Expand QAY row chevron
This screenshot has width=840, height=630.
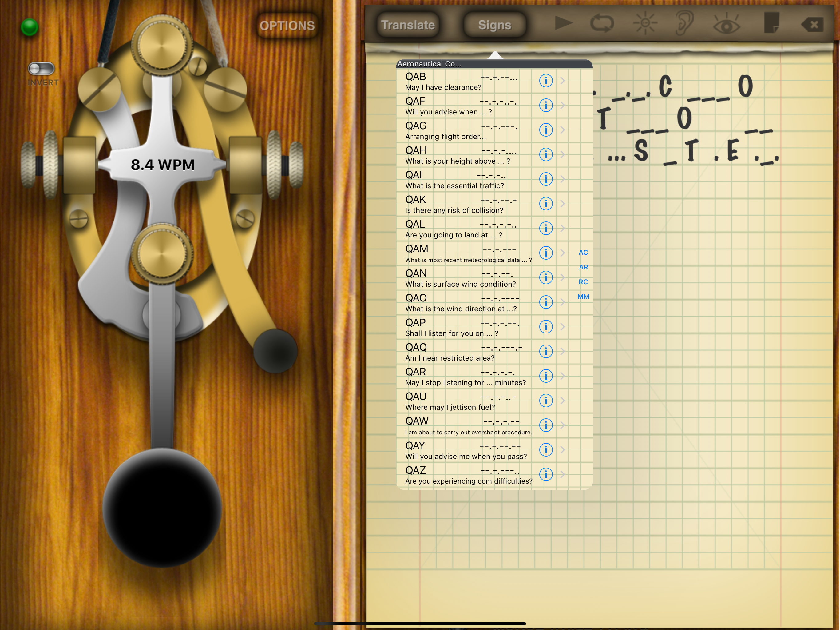point(563,449)
